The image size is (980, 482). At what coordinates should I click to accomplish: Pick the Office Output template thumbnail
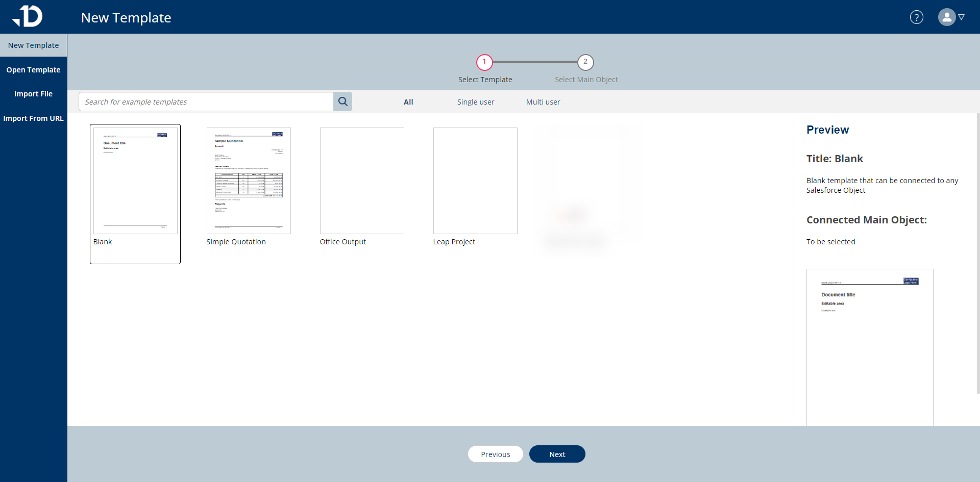coord(362,181)
